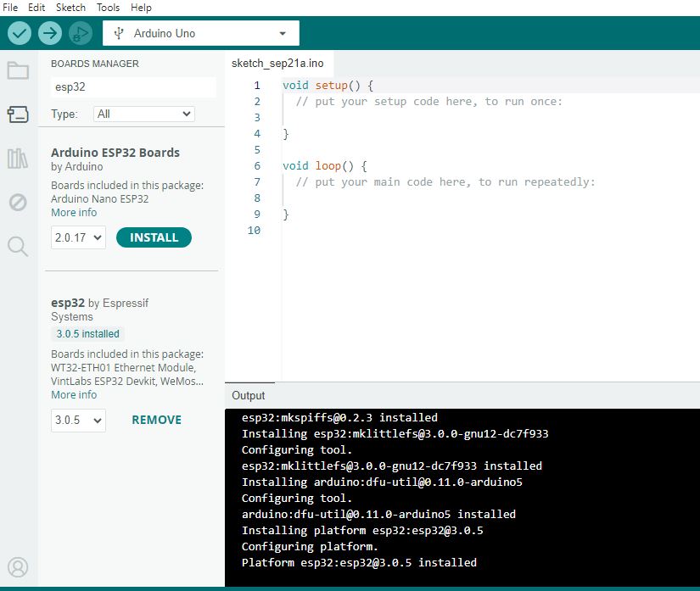Open More info for Arduino ESP32 Boards
This screenshot has width=700, height=591.
[x=74, y=212]
